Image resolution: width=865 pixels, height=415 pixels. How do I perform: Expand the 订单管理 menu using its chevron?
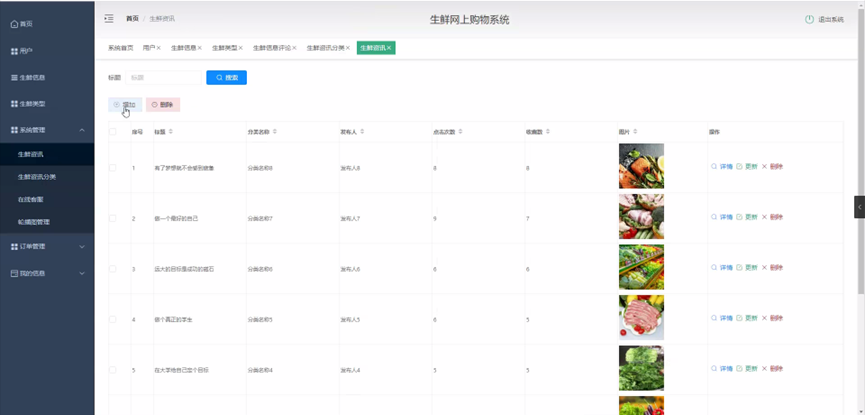82,247
